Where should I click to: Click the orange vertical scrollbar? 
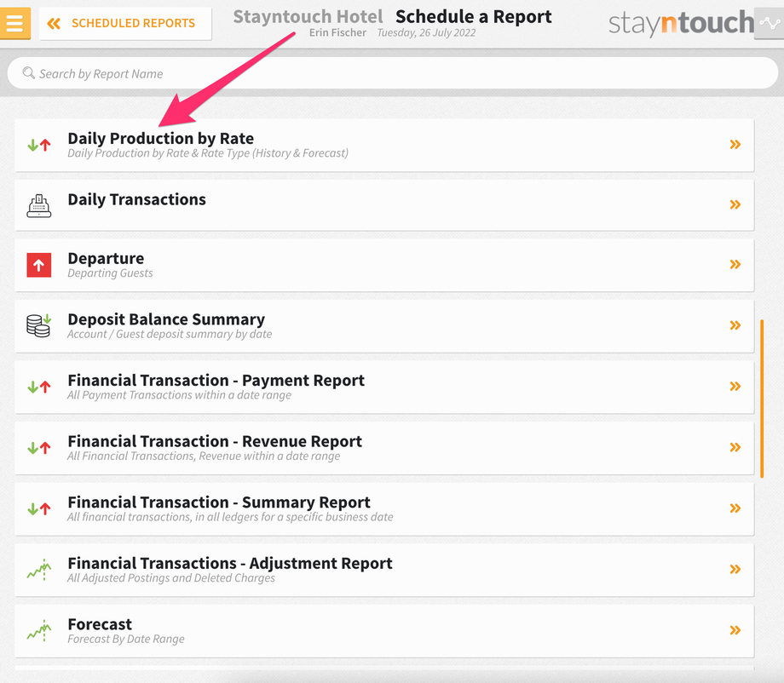click(x=762, y=399)
